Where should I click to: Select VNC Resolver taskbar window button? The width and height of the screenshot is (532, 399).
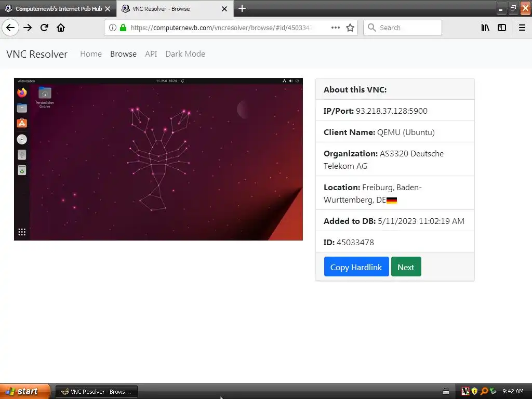click(x=96, y=392)
